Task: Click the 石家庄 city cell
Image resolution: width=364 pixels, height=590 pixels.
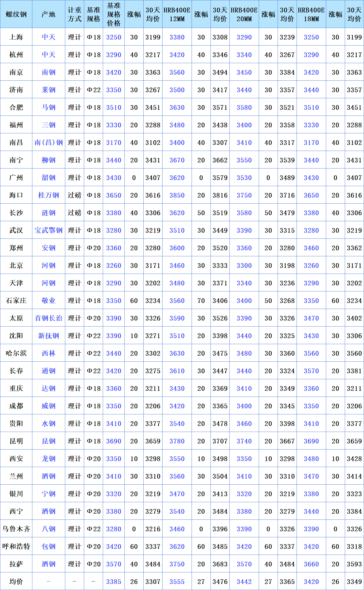Action: 16,300
